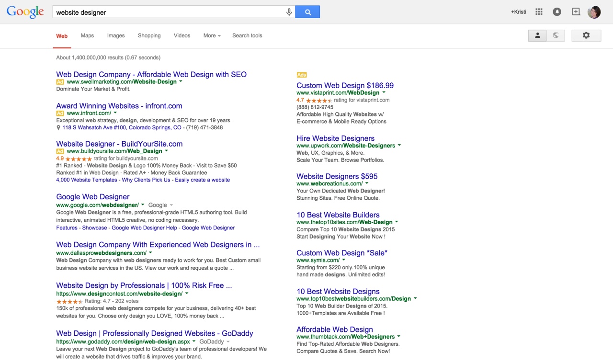Hide private results globe toggle

click(x=556, y=35)
